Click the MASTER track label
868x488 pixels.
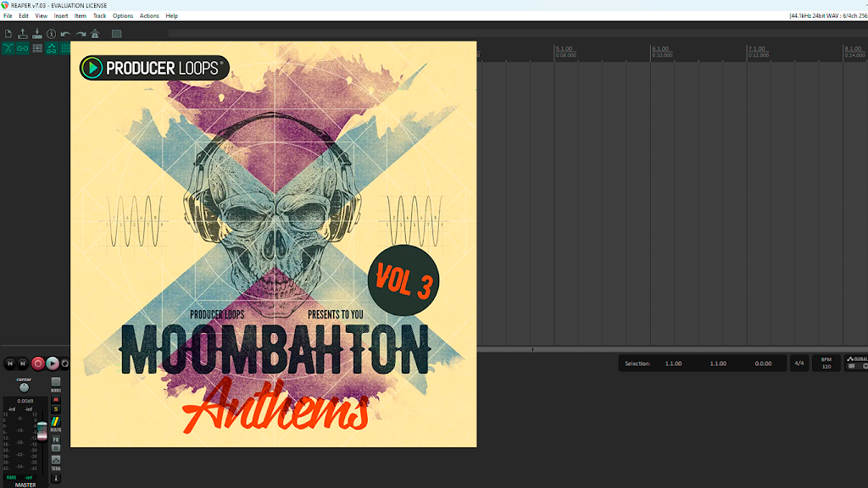click(x=25, y=485)
